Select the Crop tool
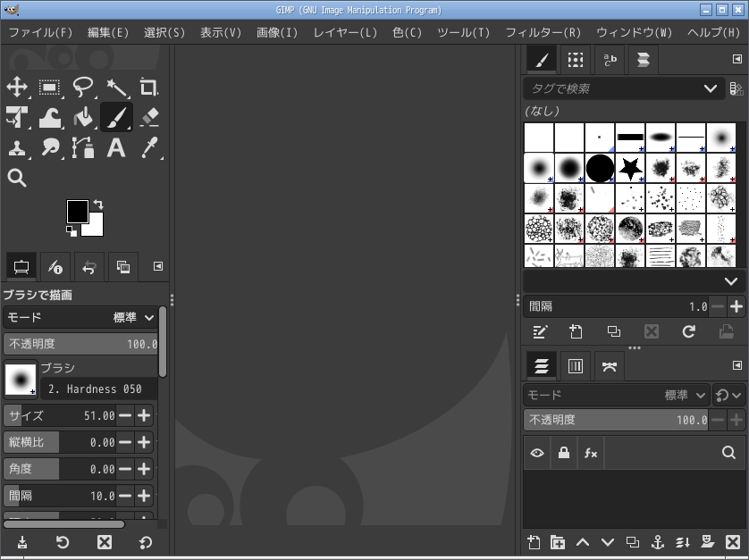This screenshot has width=749, height=560. (148, 87)
